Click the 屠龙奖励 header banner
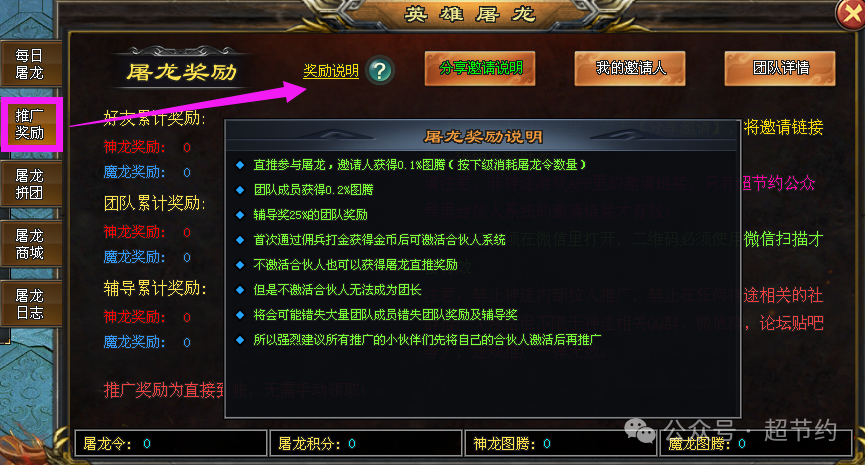Screen dimensions: 865x465 (x=181, y=71)
